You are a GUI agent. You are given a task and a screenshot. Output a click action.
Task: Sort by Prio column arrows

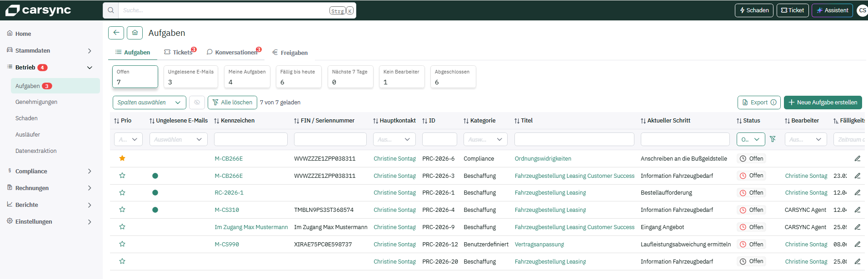[117, 121]
